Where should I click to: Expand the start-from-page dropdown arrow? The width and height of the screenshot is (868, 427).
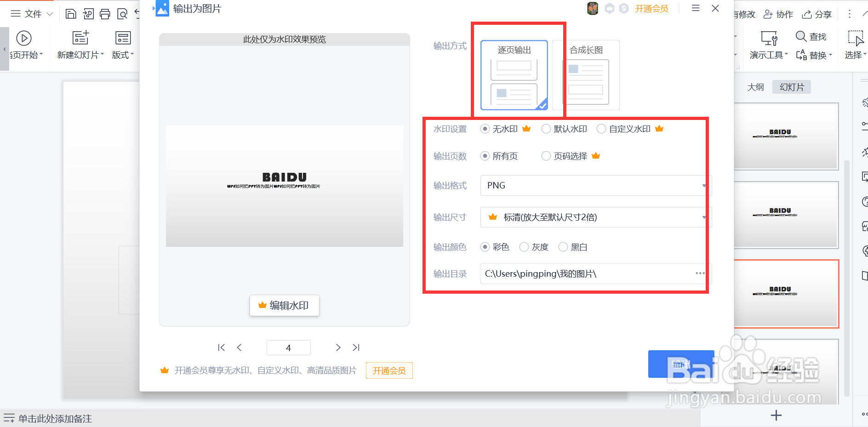[x=41, y=54]
